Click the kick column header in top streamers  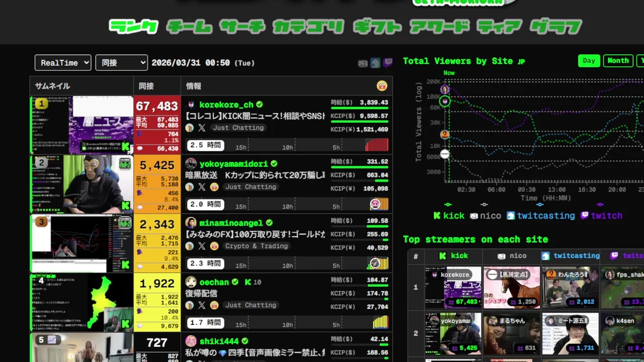tap(454, 256)
